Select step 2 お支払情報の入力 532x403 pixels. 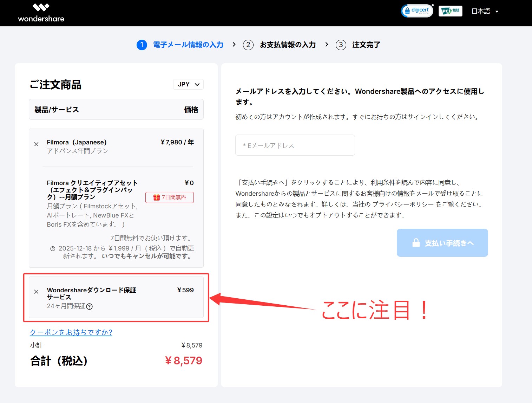coord(280,45)
